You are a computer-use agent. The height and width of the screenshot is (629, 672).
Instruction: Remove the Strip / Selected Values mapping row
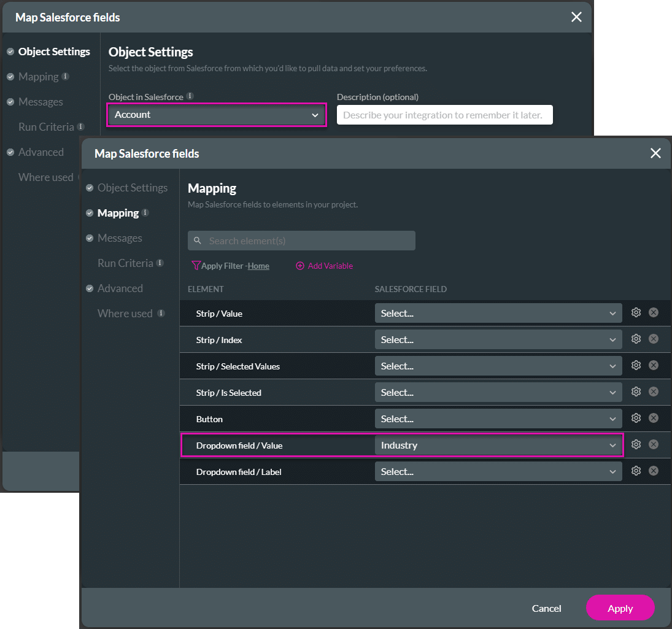point(654,365)
